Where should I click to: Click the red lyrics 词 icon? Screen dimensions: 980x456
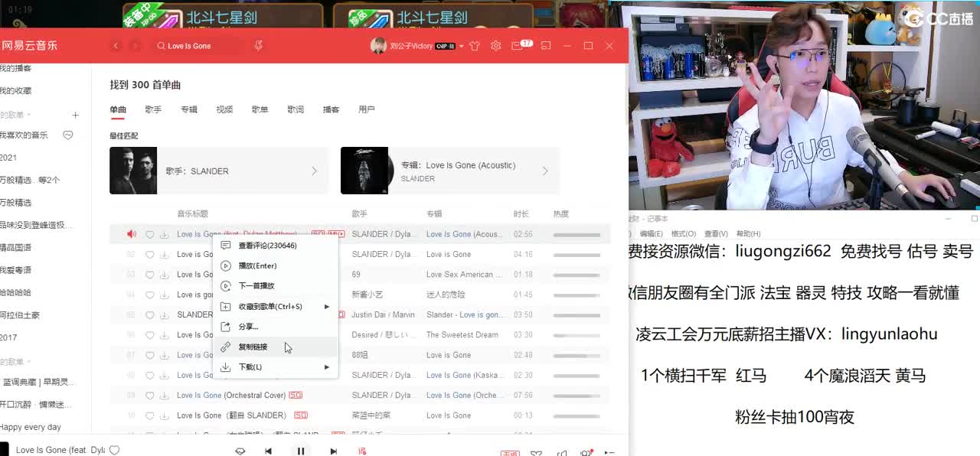[x=363, y=451]
